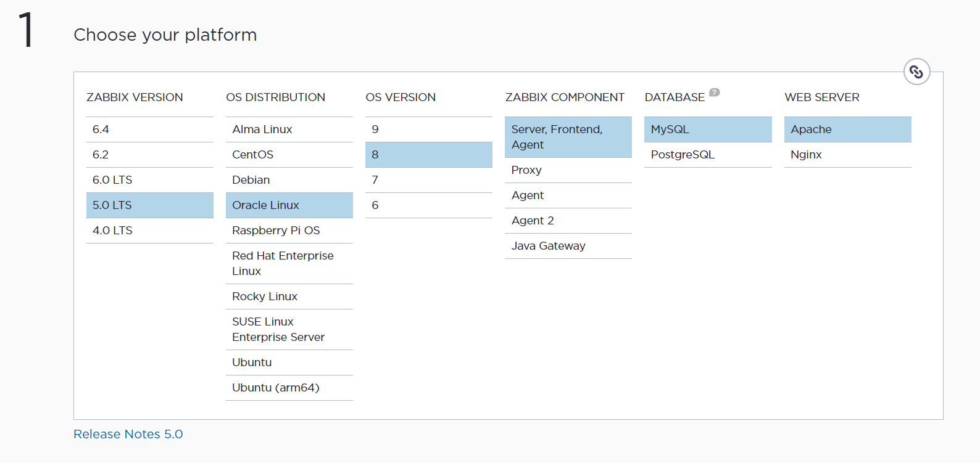Select Nginx web server
980x463 pixels.
pyautogui.click(x=848, y=155)
